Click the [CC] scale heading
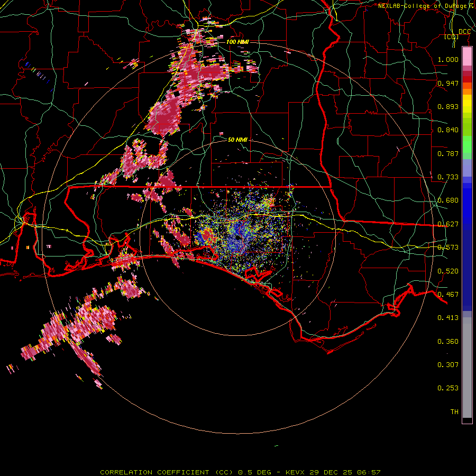476x476 pixels. pos(452,36)
